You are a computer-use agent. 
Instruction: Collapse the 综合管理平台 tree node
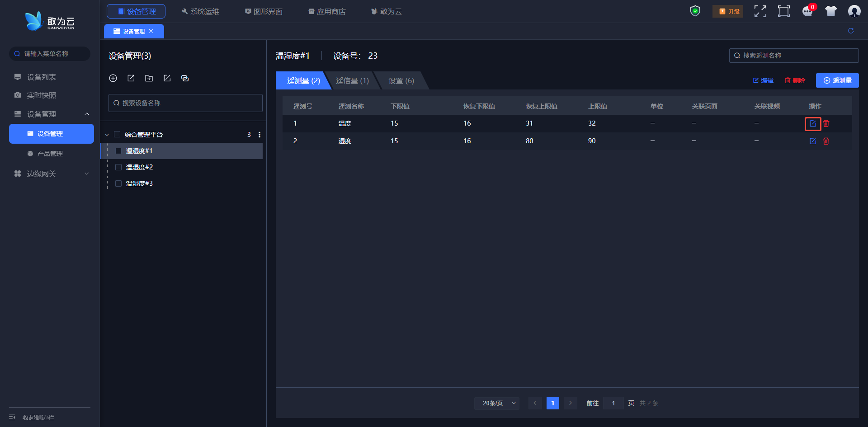tap(107, 135)
